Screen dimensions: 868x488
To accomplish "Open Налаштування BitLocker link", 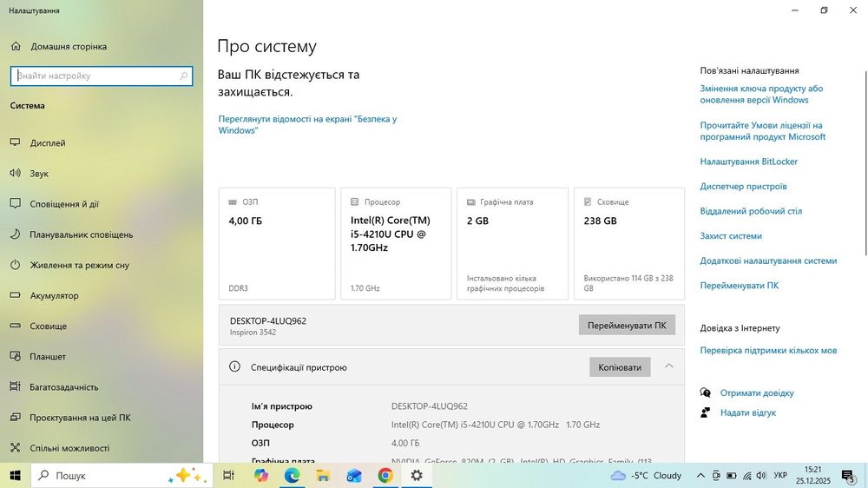I will point(748,162).
